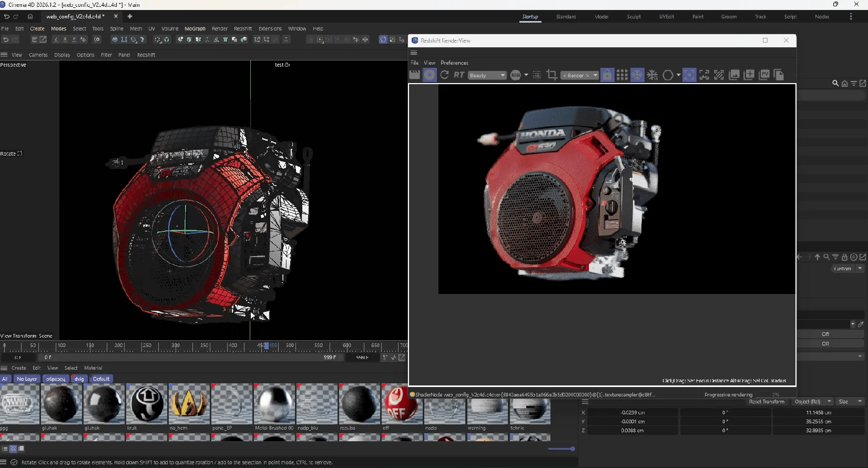Screen dimensions: 868x468
Task: Add a new document tab with plus
Action: [x=130, y=16]
